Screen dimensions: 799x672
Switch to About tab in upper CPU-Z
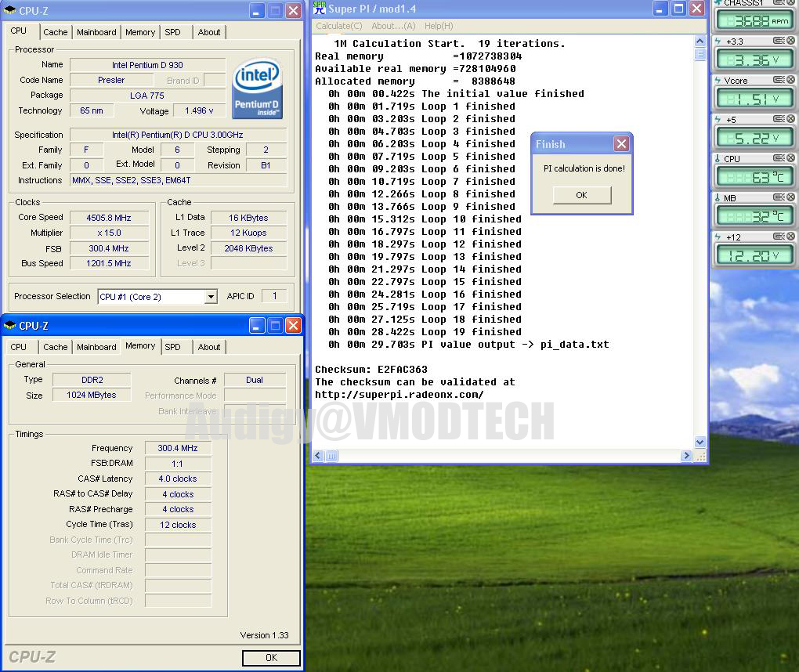[x=209, y=32]
